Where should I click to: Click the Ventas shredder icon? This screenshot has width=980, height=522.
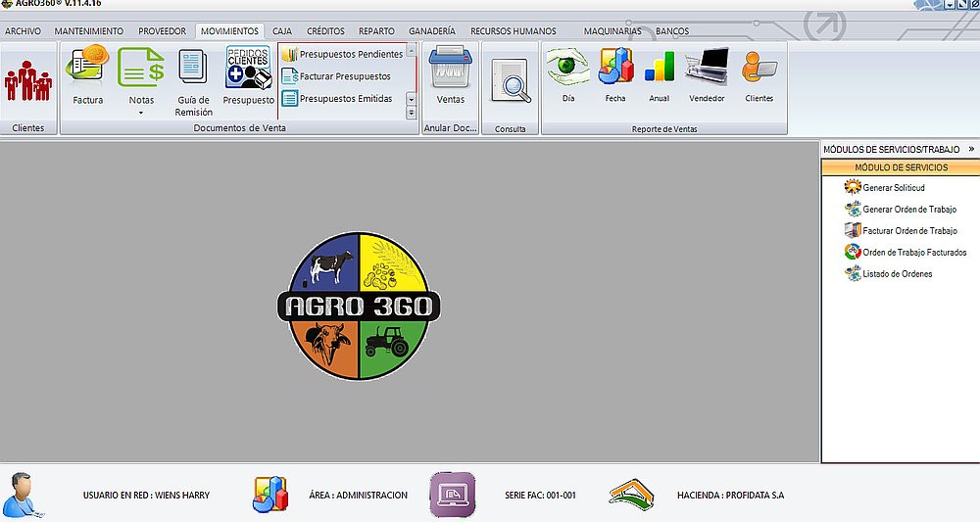[x=450, y=67]
